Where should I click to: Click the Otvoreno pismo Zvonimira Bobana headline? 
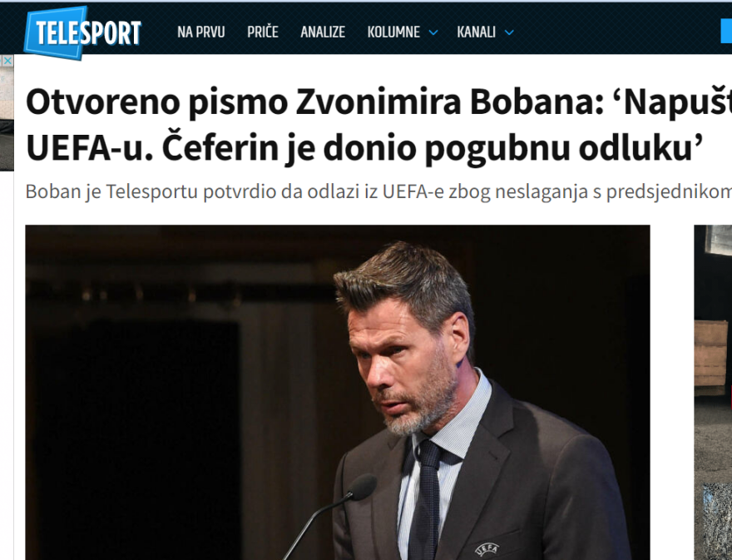[x=378, y=125]
